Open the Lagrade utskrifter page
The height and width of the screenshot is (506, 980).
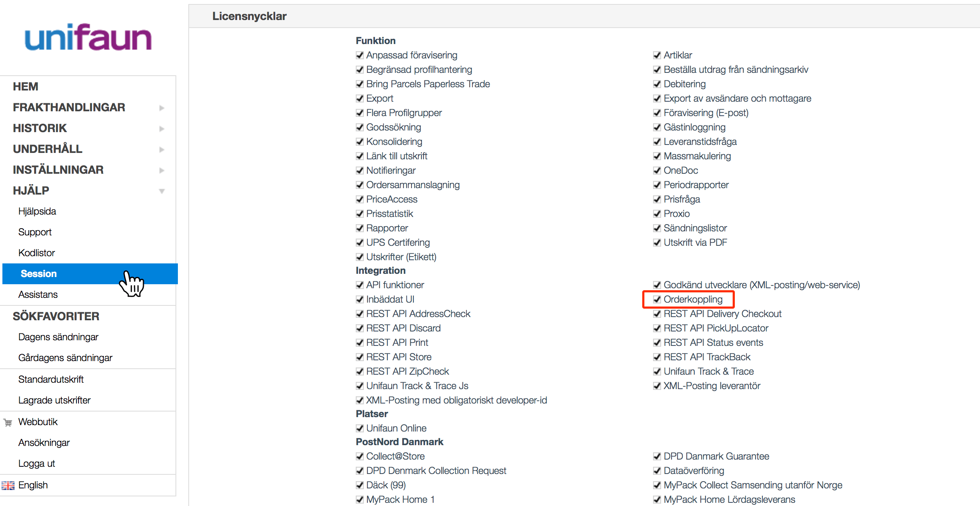pos(54,400)
